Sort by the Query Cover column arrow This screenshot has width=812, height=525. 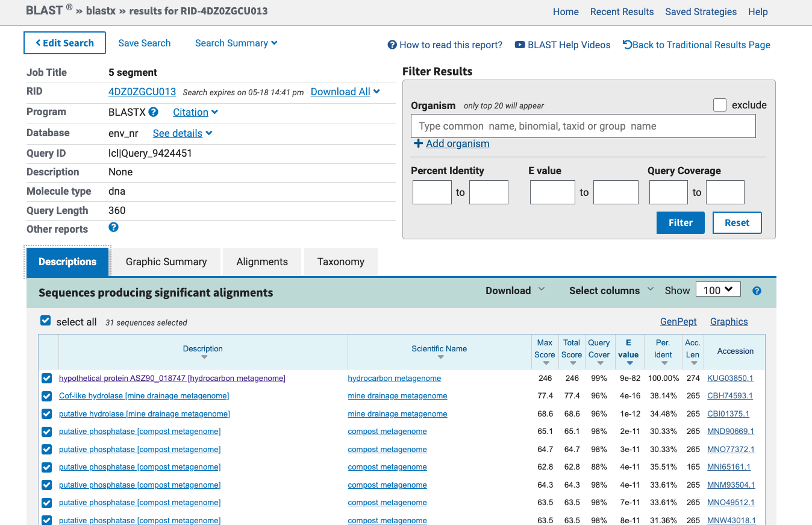pos(599,363)
